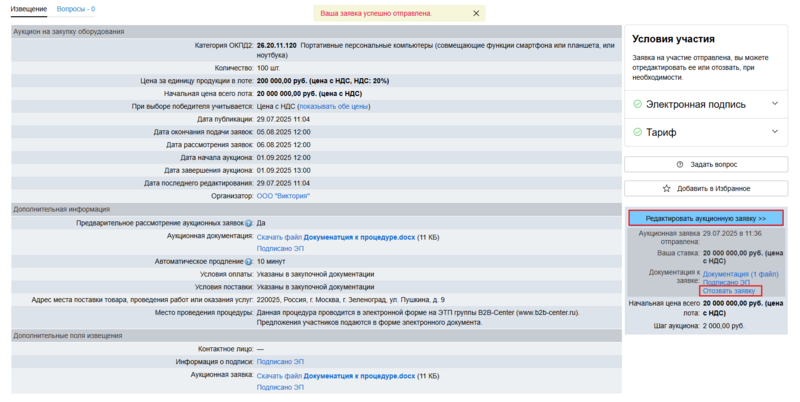Click the star icon in 'Добавить в Избранное'
800x402 pixels.
pyautogui.click(x=667, y=188)
